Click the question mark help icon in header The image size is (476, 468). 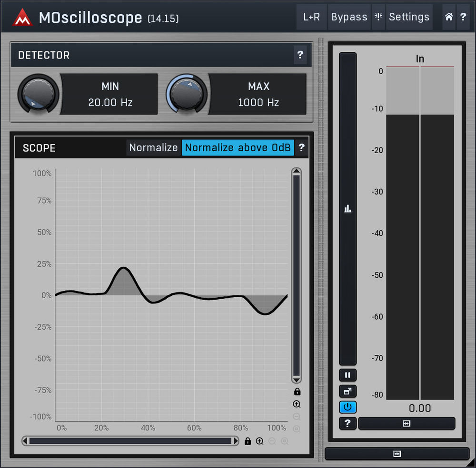tap(463, 17)
